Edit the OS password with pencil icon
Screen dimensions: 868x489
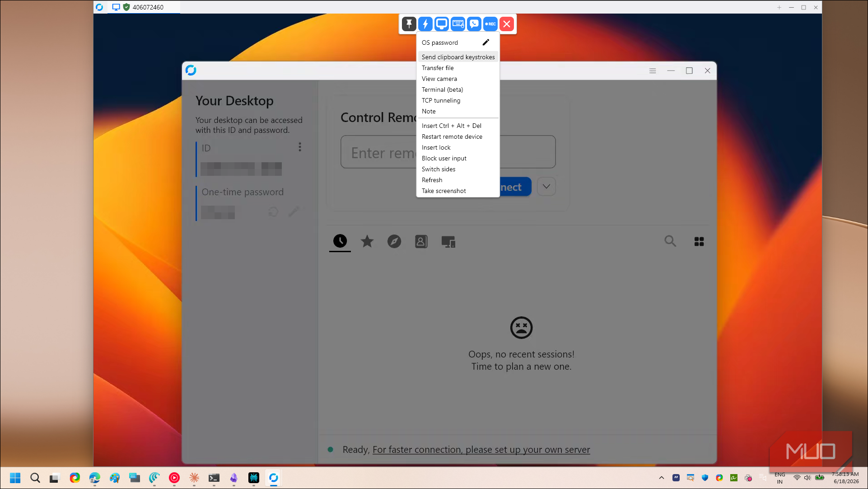[486, 42]
